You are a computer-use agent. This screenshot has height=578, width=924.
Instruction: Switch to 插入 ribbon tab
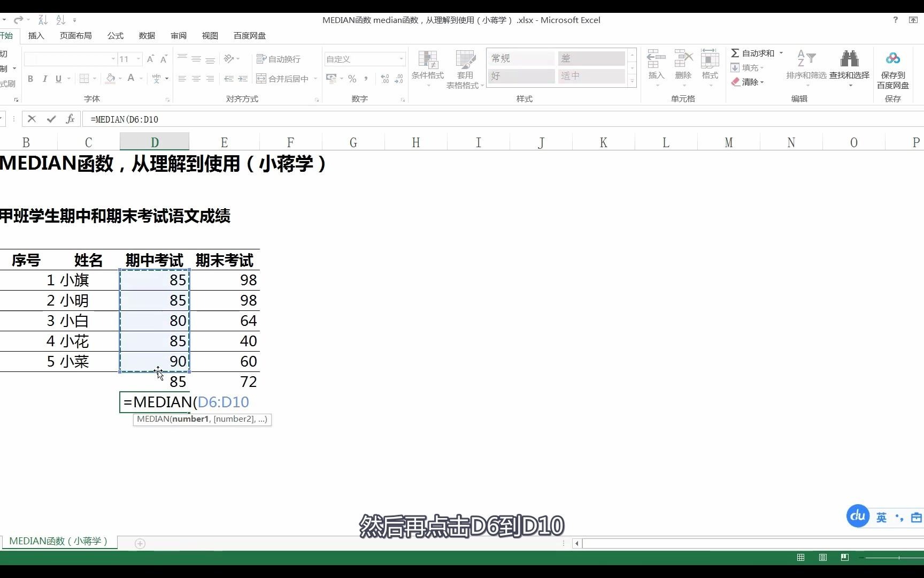pyautogui.click(x=36, y=35)
